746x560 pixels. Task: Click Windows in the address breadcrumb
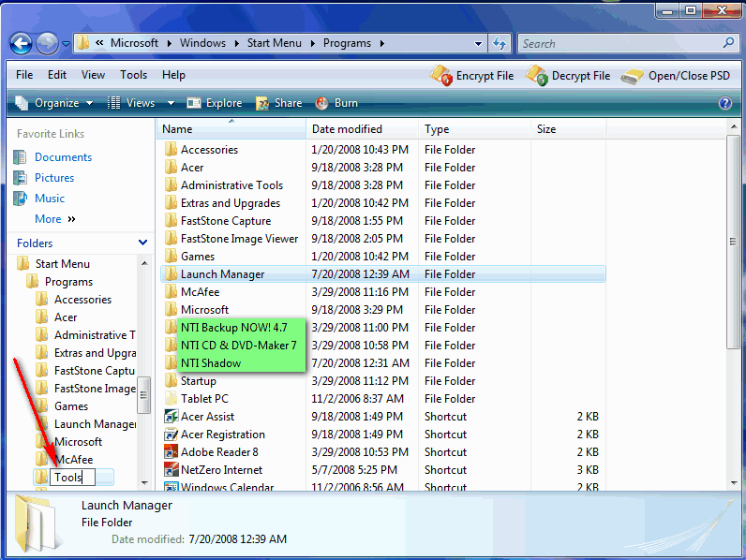pyautogui.click(x=202, y=43)
